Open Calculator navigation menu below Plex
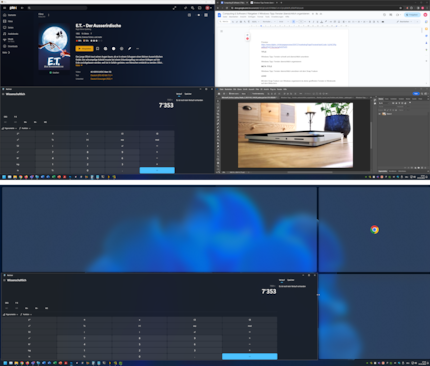The height and width of the screenshot is (366, 430). (x=3, y=94)
